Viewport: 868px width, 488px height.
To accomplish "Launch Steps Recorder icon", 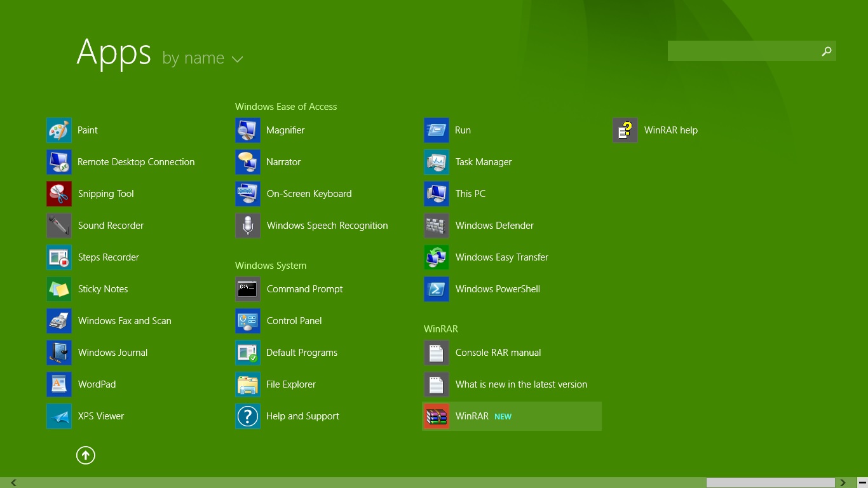I will tap(59, 257).
